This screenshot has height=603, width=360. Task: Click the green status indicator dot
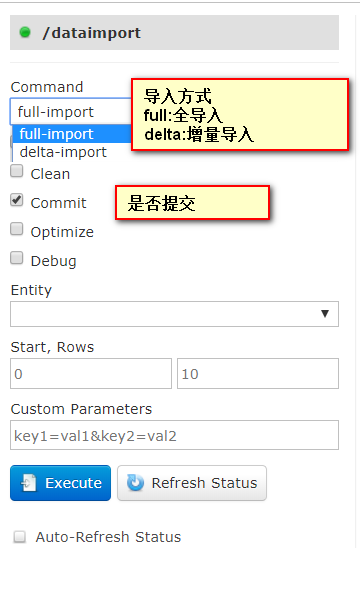25,32
